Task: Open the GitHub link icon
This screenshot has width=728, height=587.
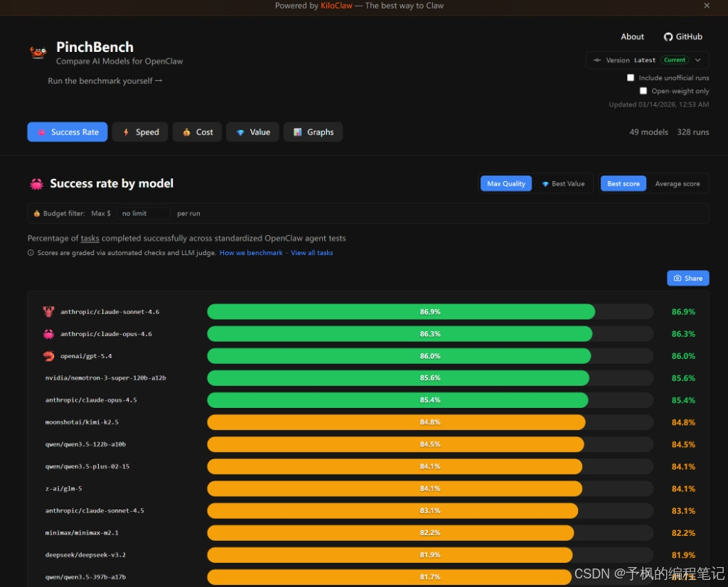Action: pos(668,37)
